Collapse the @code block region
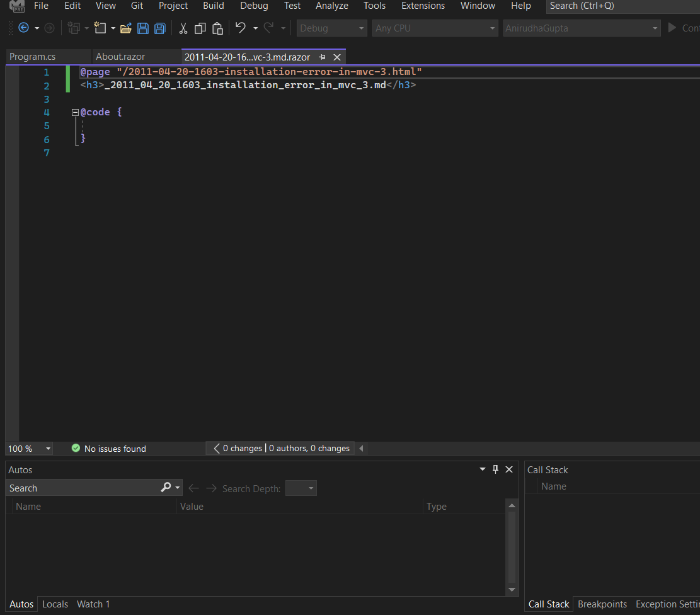700x615 pixels. coord(75,112)
